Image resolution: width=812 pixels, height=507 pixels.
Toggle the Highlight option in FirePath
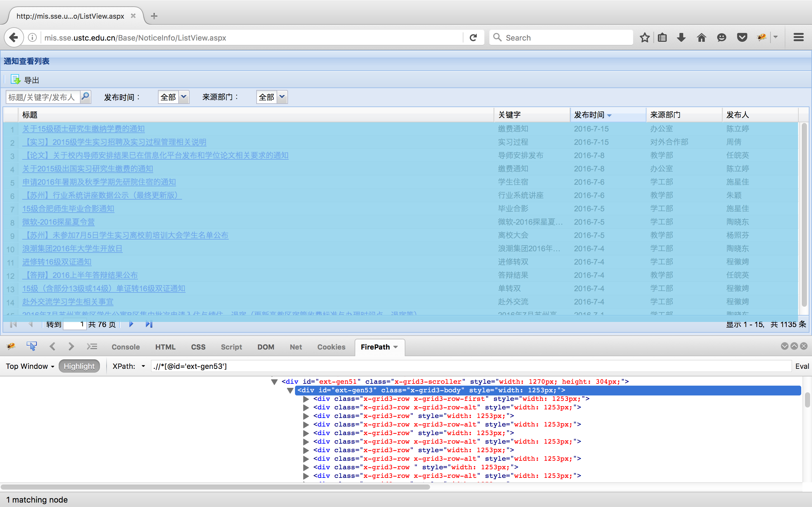click(x=79, y=366)
